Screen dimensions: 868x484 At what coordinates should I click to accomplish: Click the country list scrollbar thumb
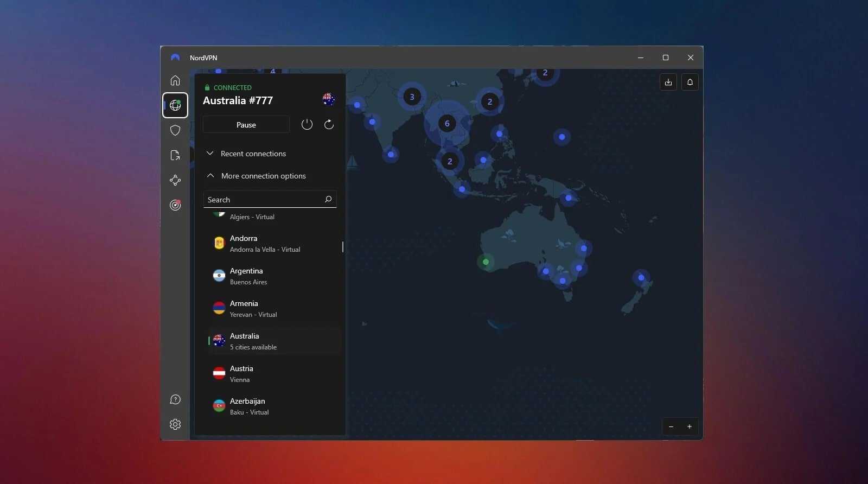click(343, 247)
